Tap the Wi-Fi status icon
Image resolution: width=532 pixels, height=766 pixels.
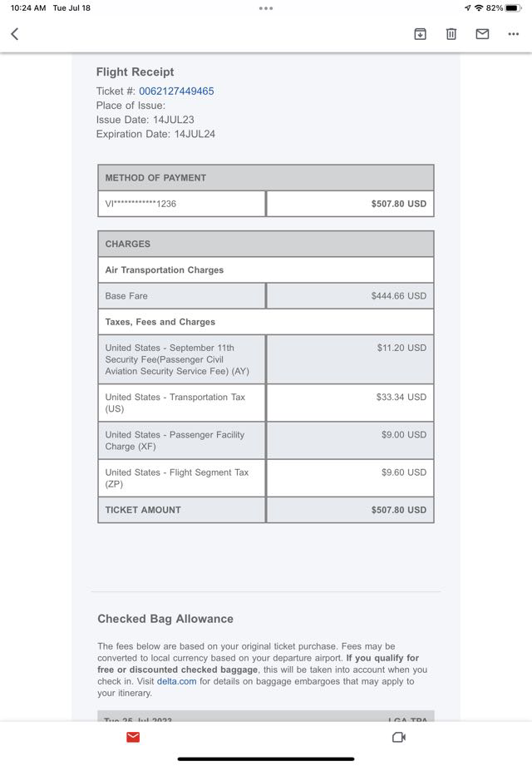tap(478, 8)
